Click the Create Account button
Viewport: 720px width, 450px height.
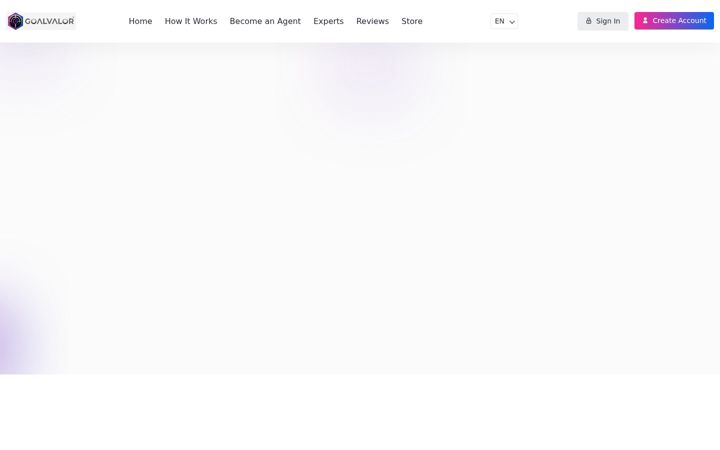click(x=674, y=21)
